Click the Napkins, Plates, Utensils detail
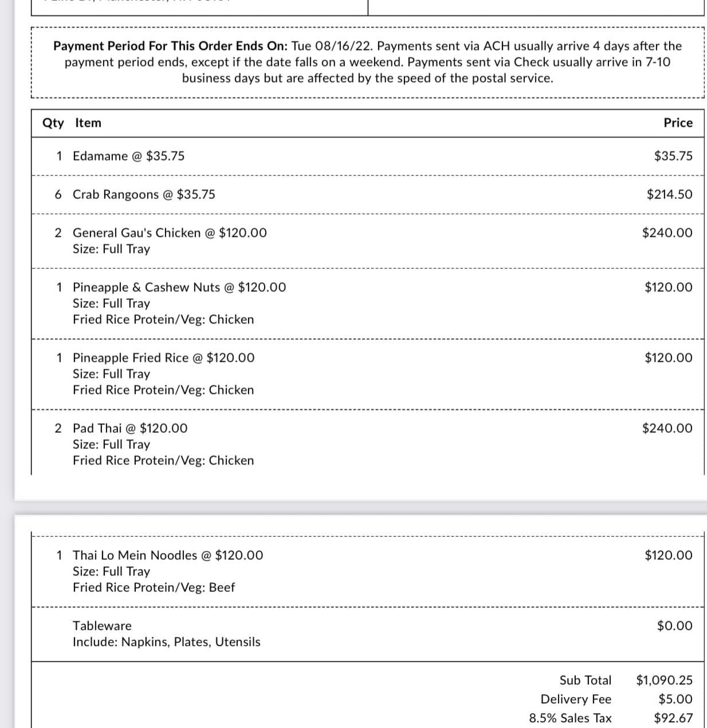Screen dimensions: 707x728 191,642
